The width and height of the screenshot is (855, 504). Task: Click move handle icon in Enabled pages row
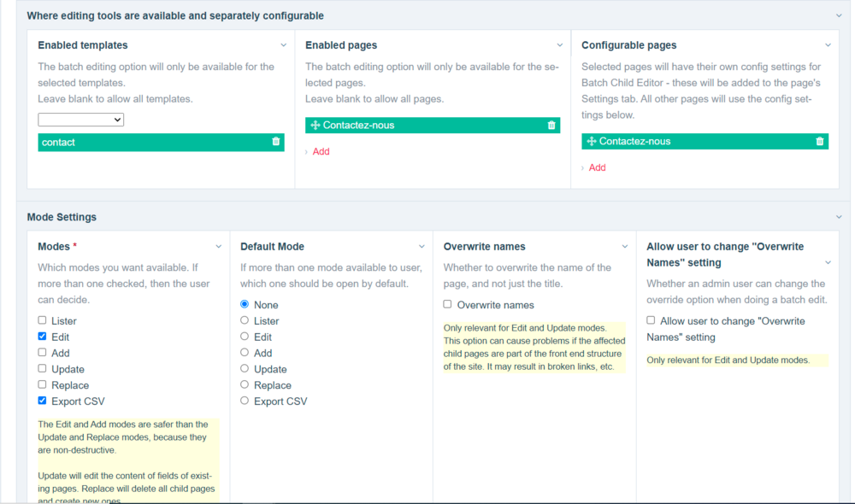coord(315,125)
